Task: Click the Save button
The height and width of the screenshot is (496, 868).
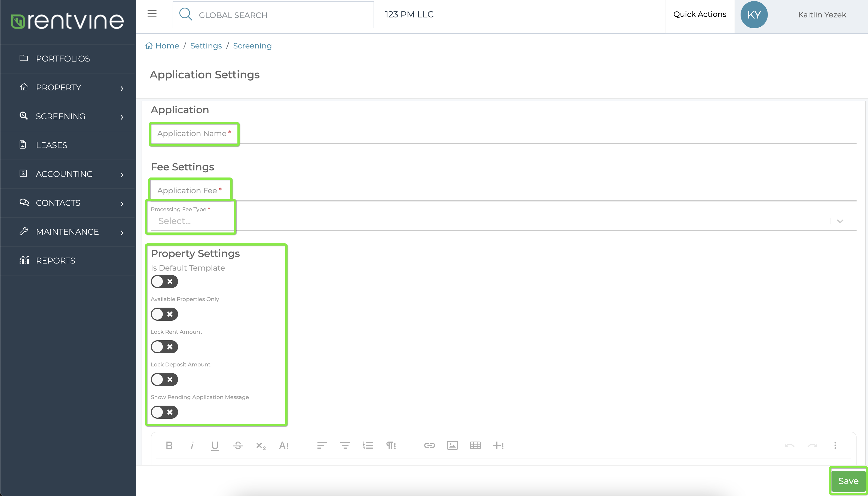Action: [x=848, y=481]
